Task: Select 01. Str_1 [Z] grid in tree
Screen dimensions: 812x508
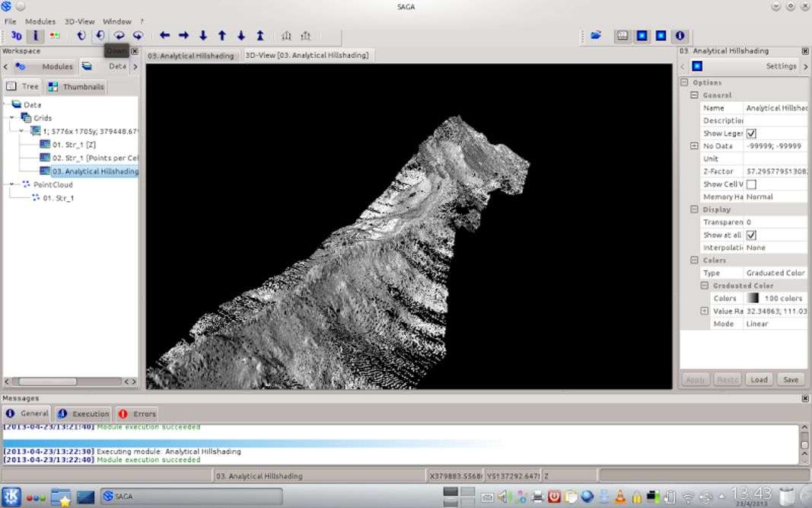Action: coord(73,145)
